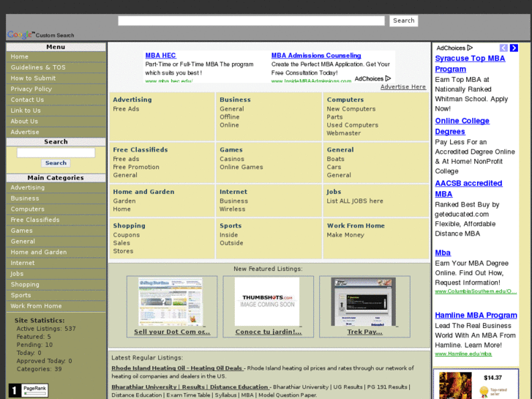This screenshot has height=399, width=532.
Task: Open Home in the Menu
Action: pyautogui.click(x=56, y=56)
